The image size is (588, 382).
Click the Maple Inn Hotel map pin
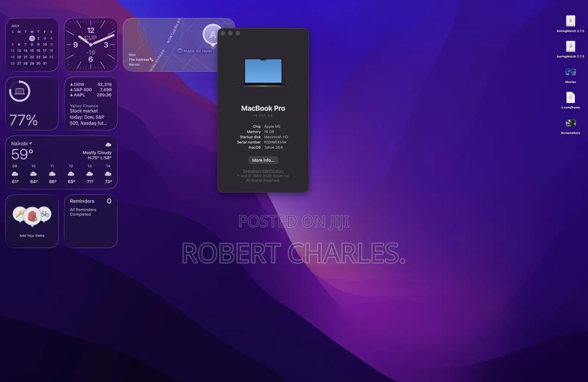[x=180, y=51]
